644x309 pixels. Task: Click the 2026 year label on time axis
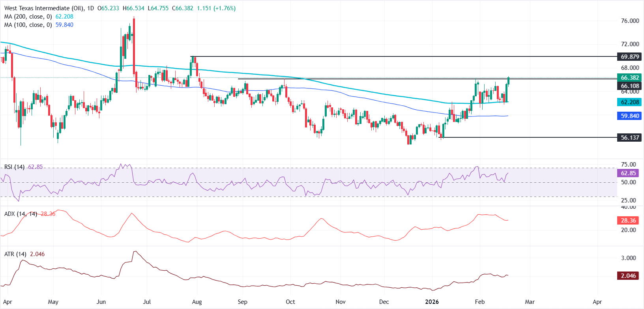432,302
